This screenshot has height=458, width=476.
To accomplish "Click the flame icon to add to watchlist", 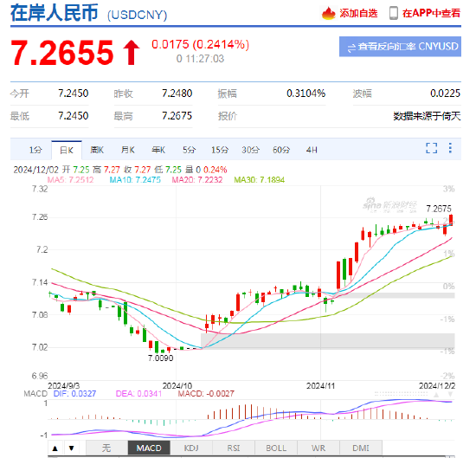I will (x=329, y=13).
